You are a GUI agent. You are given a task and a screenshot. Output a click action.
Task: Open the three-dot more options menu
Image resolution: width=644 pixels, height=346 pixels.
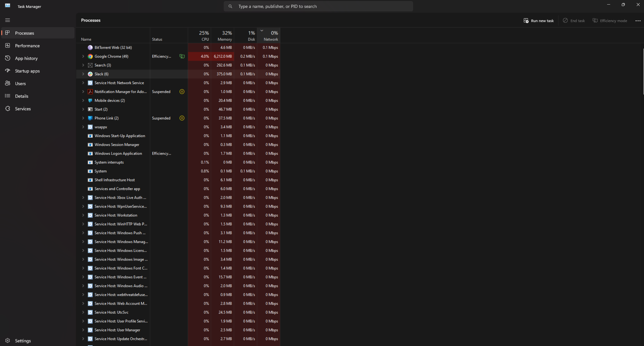point(638,21)
